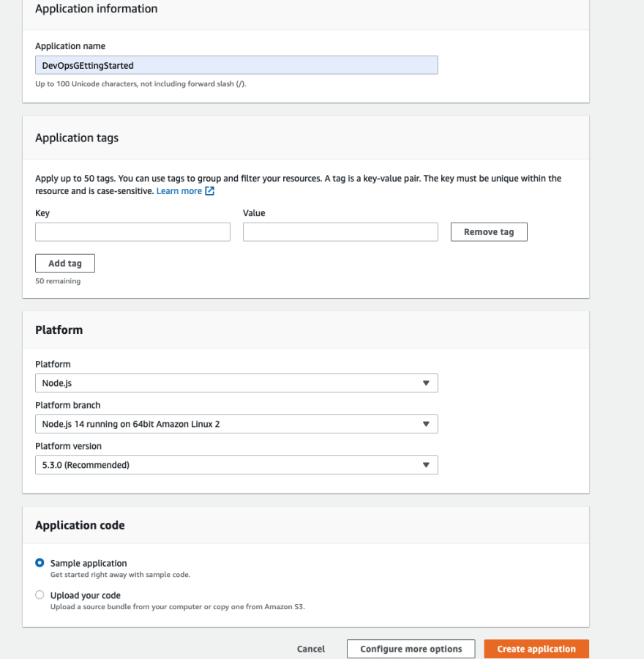
Task: Click the Add tag button
Action: [65, 264]
